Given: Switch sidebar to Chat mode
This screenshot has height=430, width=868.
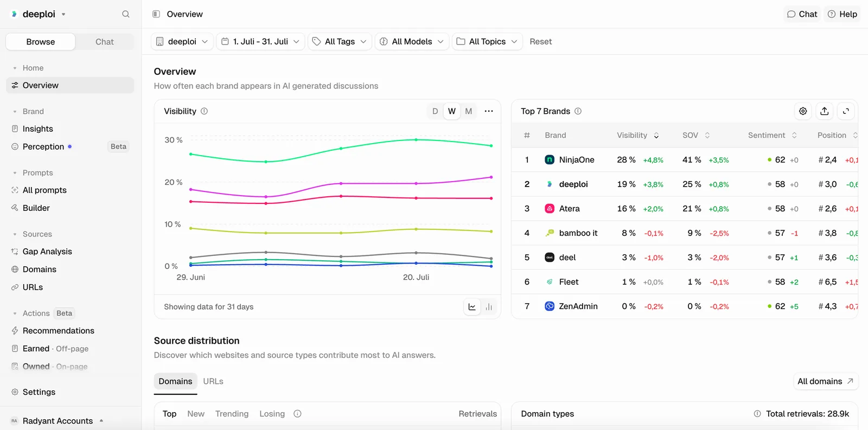Looking at the screenshot, I should [x=105, y=42].
